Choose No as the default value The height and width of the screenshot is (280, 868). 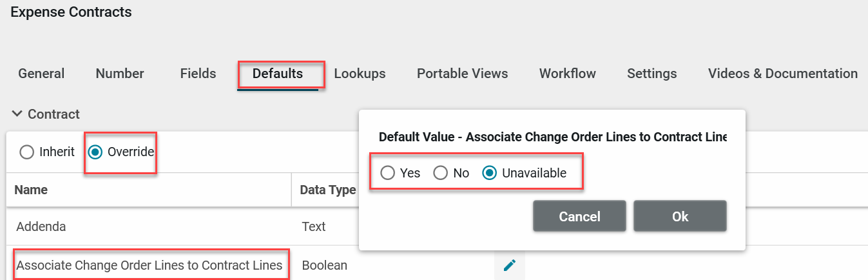[440, 173]
